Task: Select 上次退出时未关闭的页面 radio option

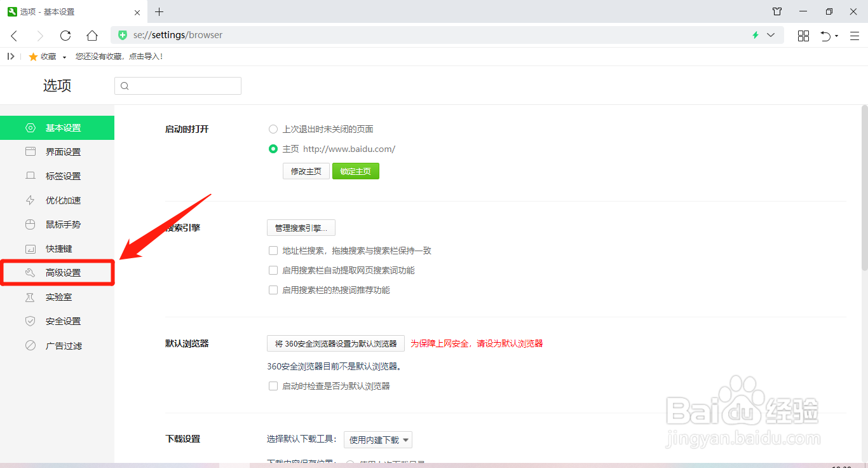Action: [273, 129]
